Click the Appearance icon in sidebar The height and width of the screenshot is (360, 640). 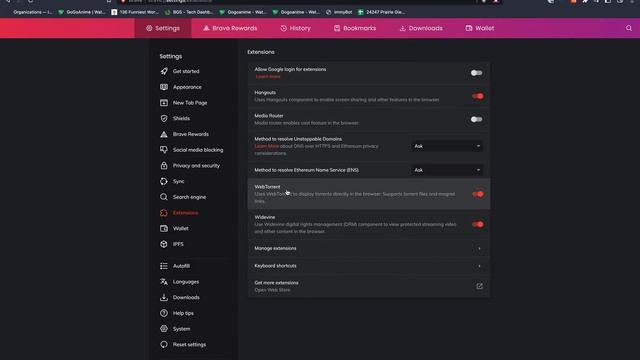coord(164,87)
